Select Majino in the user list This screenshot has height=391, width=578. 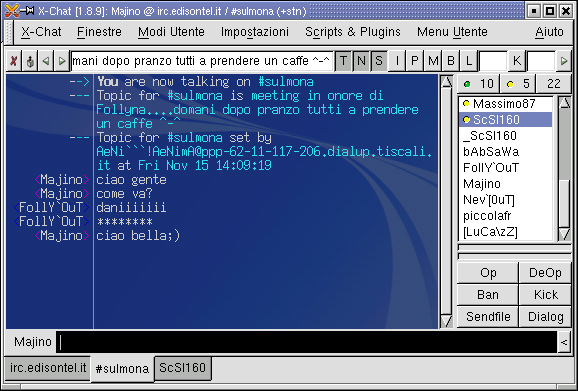(x=505, y=184)
